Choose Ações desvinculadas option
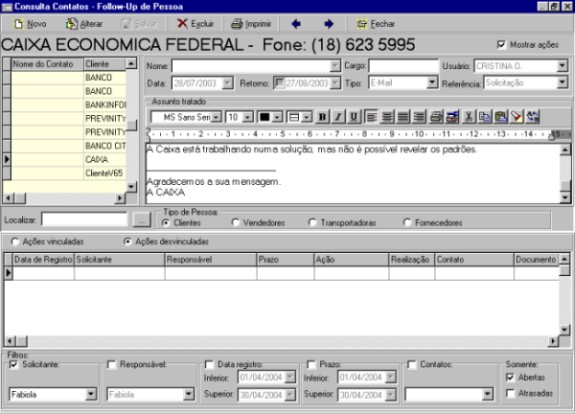The height and width of the screenshot is (414, 575). pos(127,242)
